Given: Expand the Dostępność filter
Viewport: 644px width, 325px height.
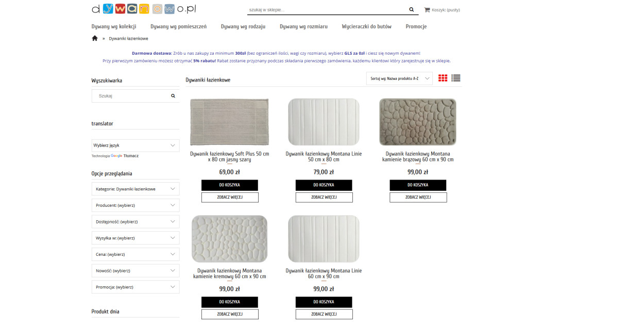Looking at the screenshot, I should pyautogui.click(x=135, y=222).
